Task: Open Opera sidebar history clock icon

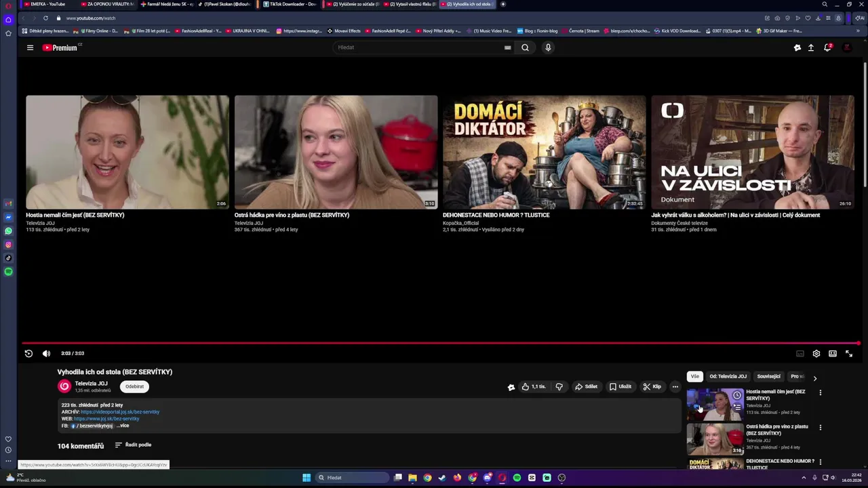Action: pyautogui.click(x=8, y=450)
